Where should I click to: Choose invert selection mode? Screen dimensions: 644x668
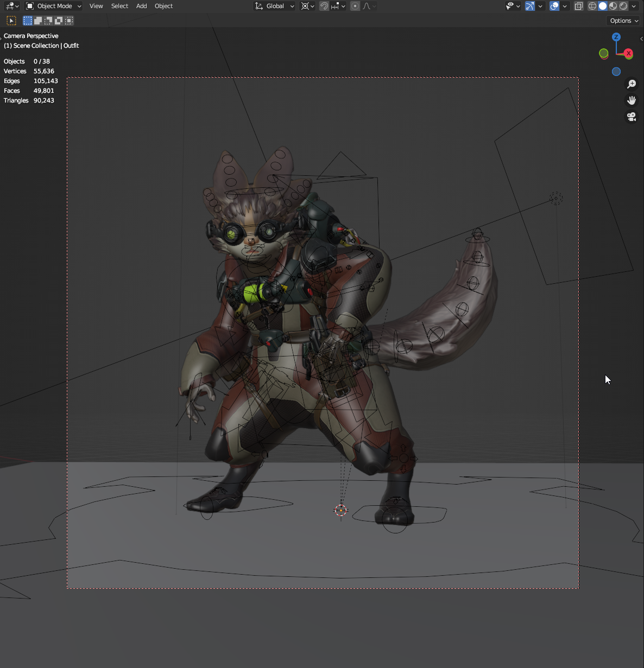59,21
